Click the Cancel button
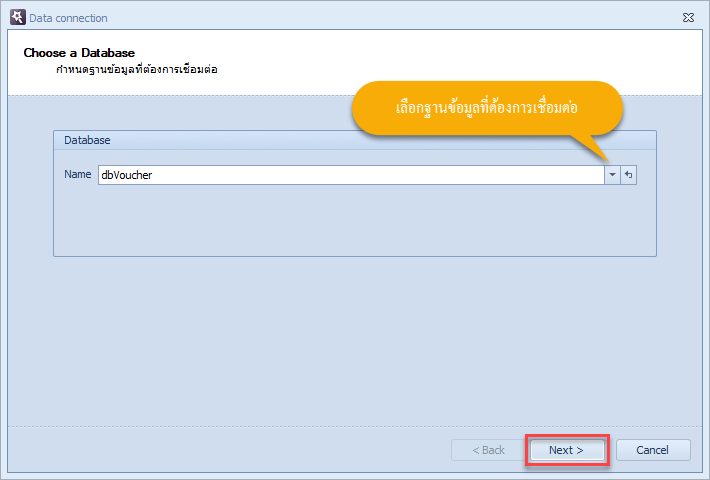Viewport: 710px width, 480px height. click(653, 450)
